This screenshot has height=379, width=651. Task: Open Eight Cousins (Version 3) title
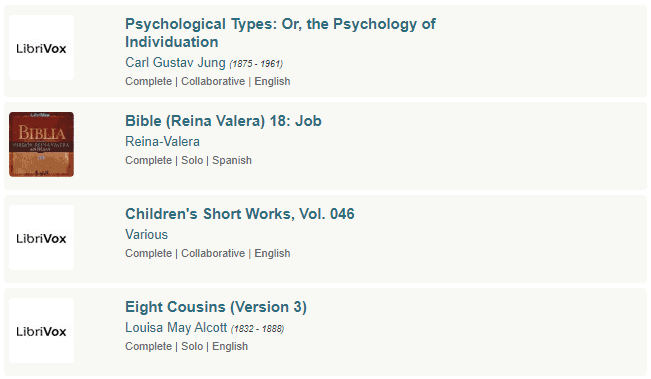pyautogui.click(x=216, y=307)
